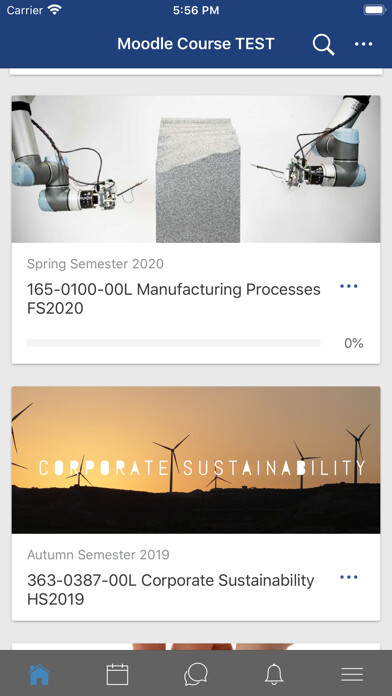Open the calendar tab icon
Screen dimensions: 392x696
tap(118, 674)
